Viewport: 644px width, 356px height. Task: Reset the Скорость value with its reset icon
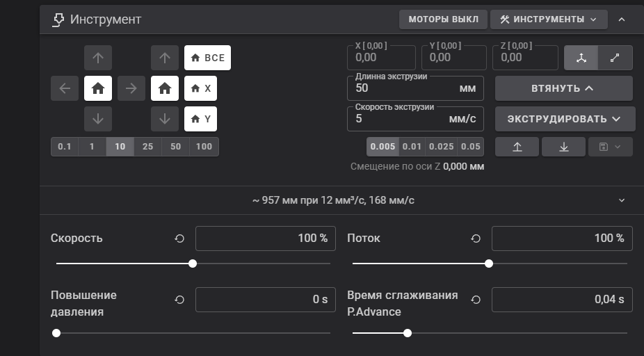tap(179, 238)
